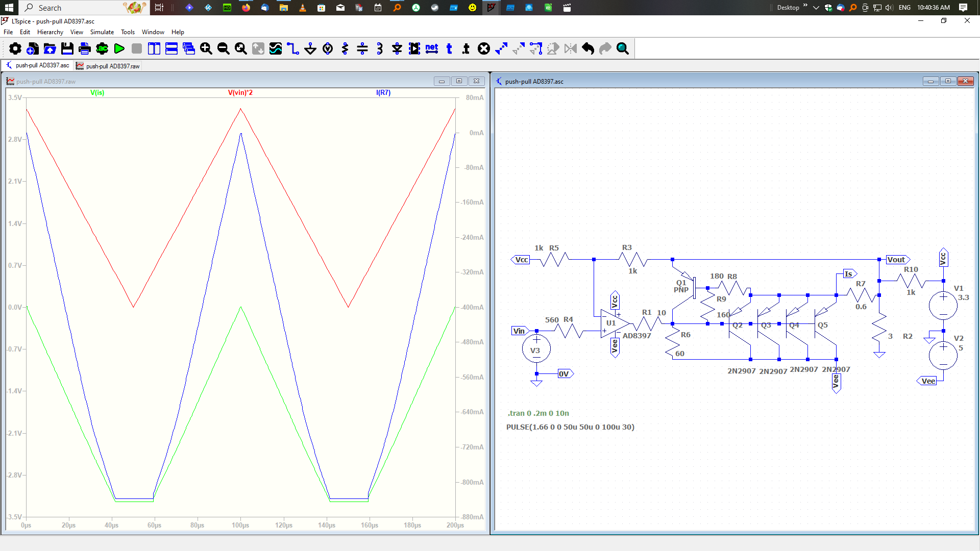
Task: Click the Find search icon in toolbar
Action: point(623,48)
